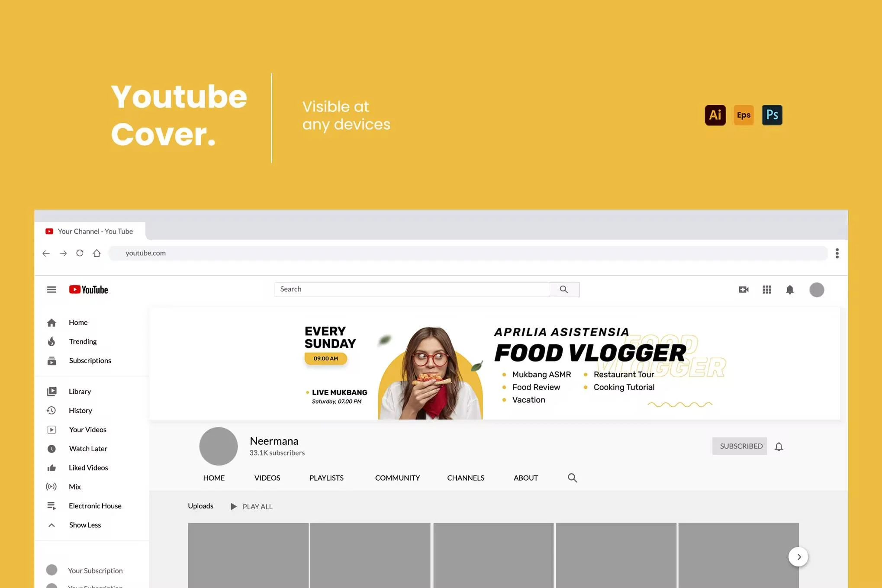The height and width of the screenshot is (588, 882).
Task: Click the video camera upload icon
Action: pyautogui.click(x=744, y=289)
